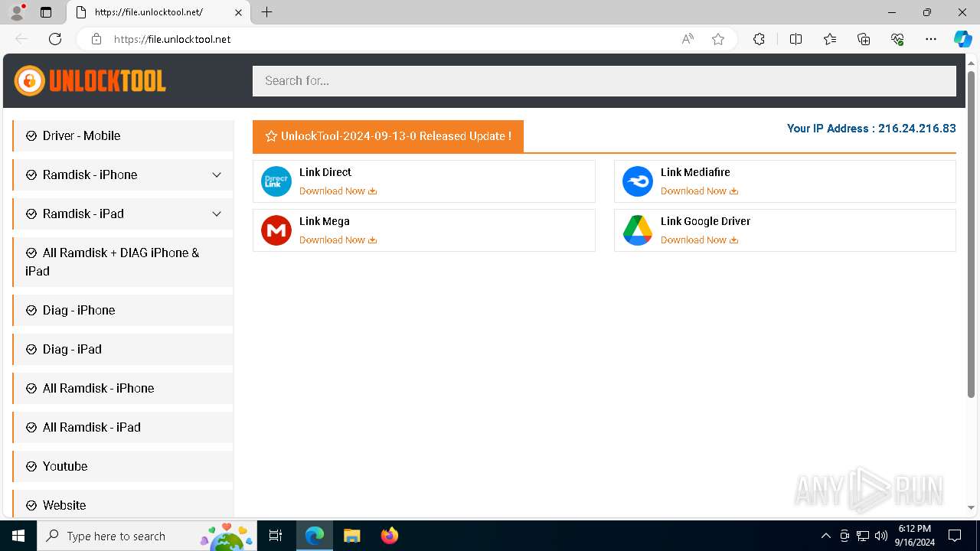Click Your IP Address text
The width and height of the screenshot is (980, 551).
[871, 129]
